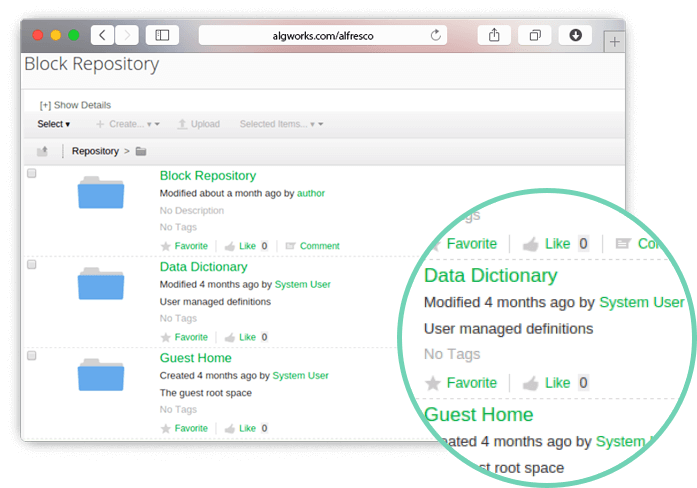
Task: Open the Data Dictionary folder thumbnail
Action: [101, 284]
